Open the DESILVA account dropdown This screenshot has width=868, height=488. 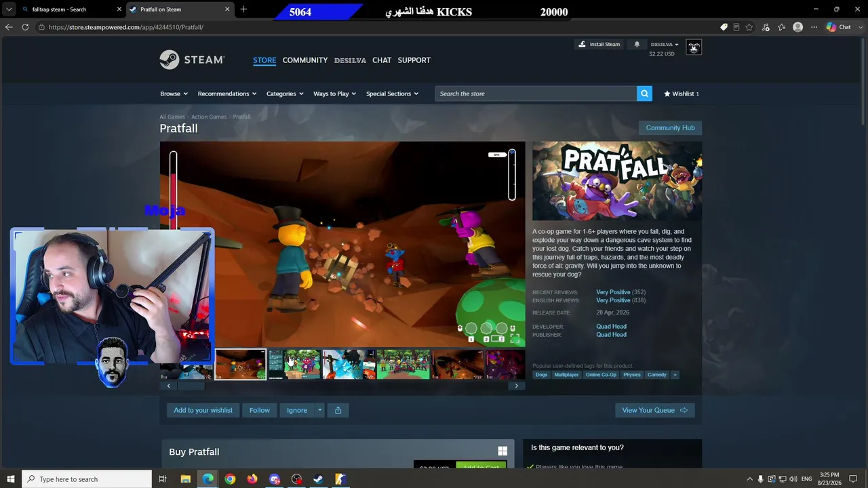[664, 45]
